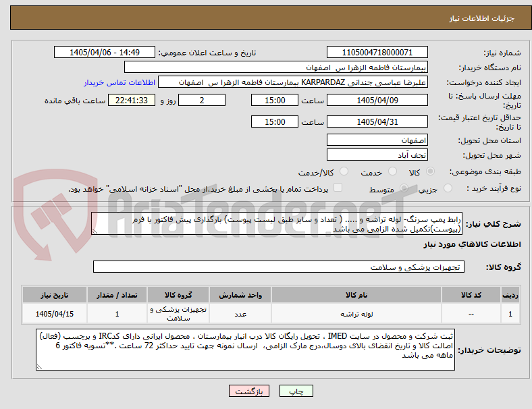Viewport: 532px width, 409px height.
Task: Click row number cell 1
Action: [x=510, y=314]
